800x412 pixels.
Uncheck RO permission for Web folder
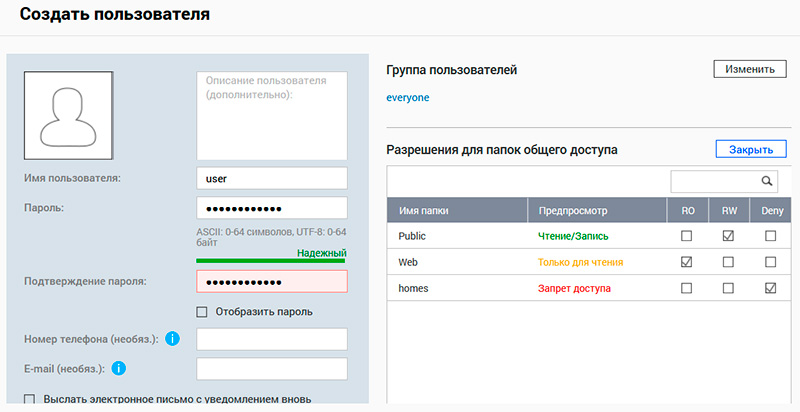coord(686,262)
